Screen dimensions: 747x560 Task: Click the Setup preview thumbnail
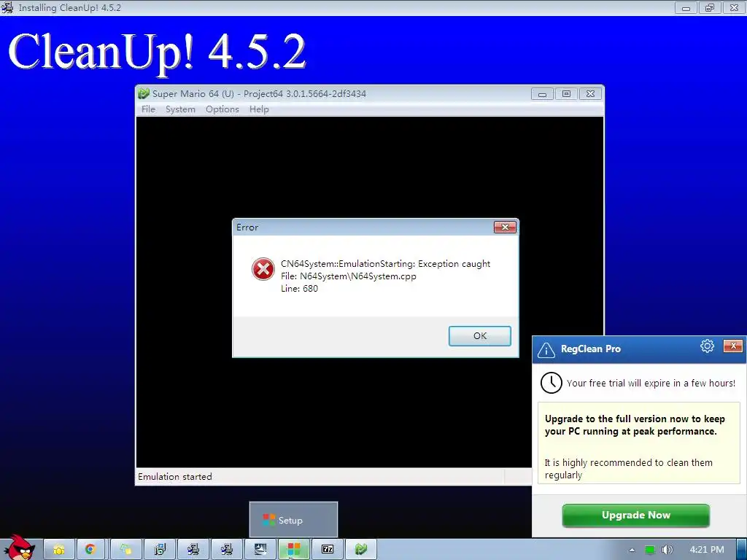coord(293,519)
